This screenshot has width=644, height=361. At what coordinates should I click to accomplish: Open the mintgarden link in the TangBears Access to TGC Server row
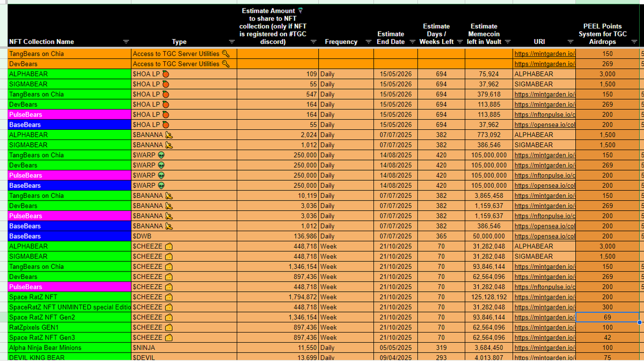545,54
